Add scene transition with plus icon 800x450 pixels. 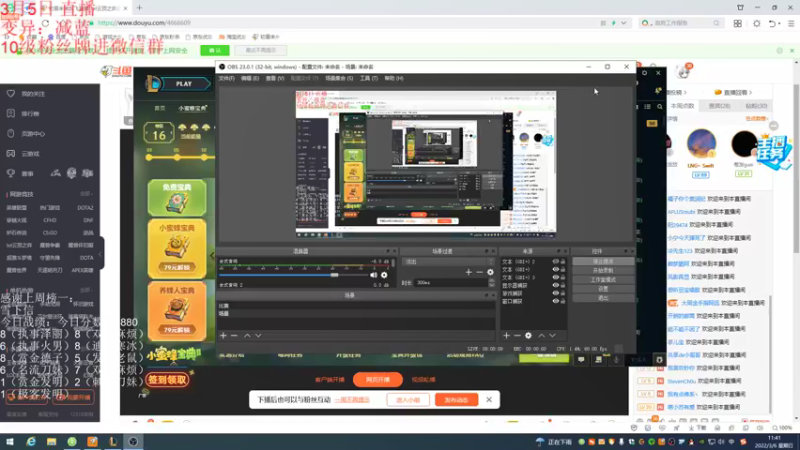pyautogui.click(x=468, y=272)
